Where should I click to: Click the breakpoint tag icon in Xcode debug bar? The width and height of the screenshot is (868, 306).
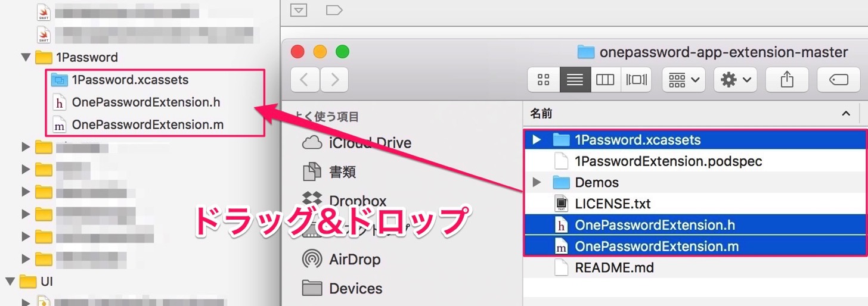point(334,10)
